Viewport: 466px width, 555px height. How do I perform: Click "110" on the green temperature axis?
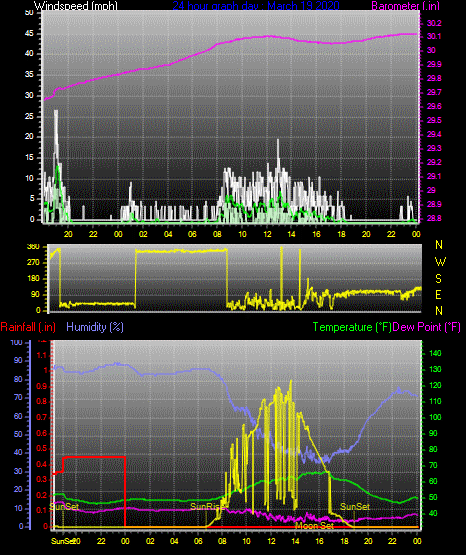tap(435, 401)
